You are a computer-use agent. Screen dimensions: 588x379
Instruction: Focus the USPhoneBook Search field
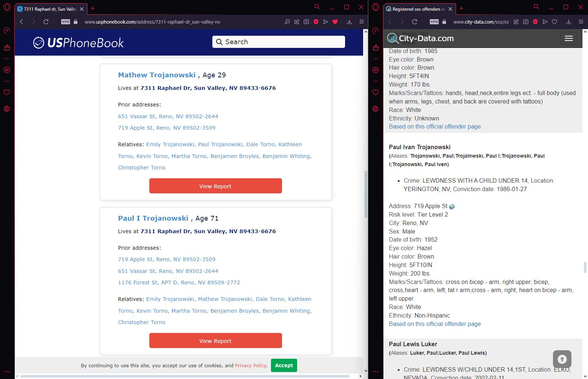pyautogui.click(x=278, y=42)
